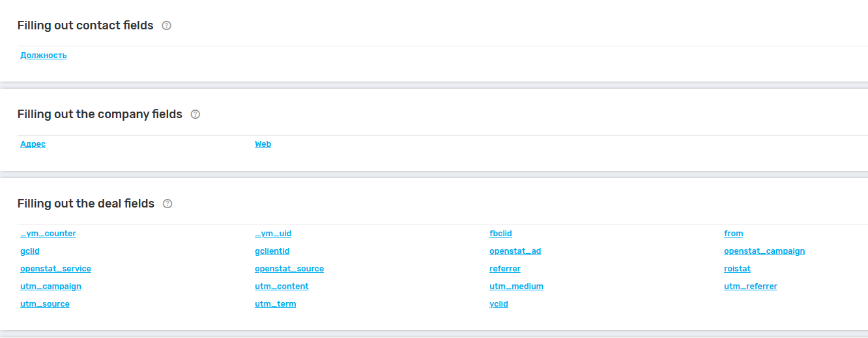Select the gclientid field link
Image resolution: width=868 pixels, height=338 pixels.
coord(272,251)
